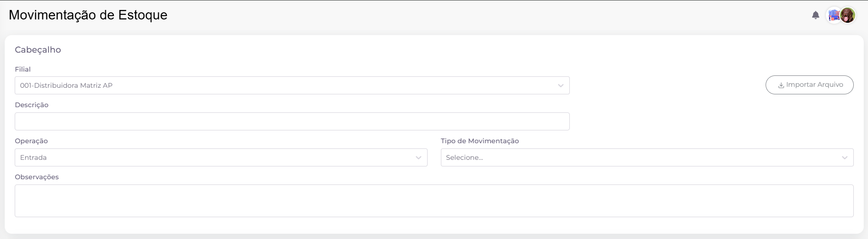
Task: Open the notifications bell
Action: tap(815, 15)
